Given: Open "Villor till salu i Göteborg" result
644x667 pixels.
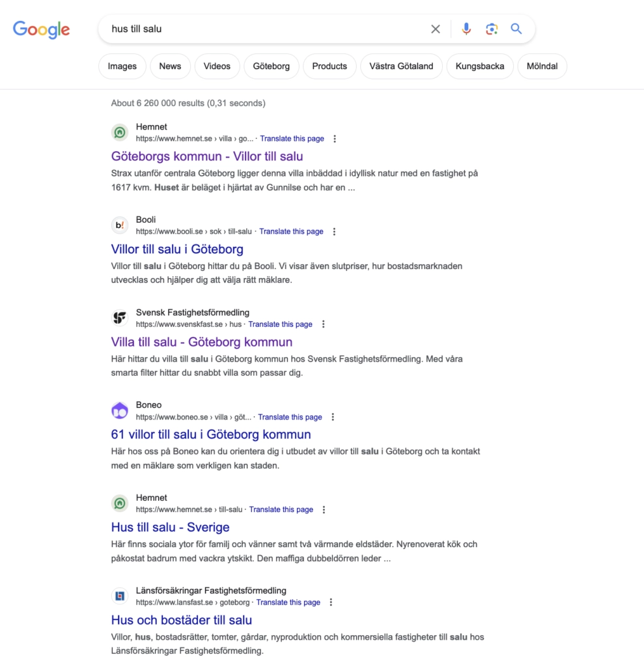Looking at the screenshot, I should pyautogui.click(x=177, y=249).
